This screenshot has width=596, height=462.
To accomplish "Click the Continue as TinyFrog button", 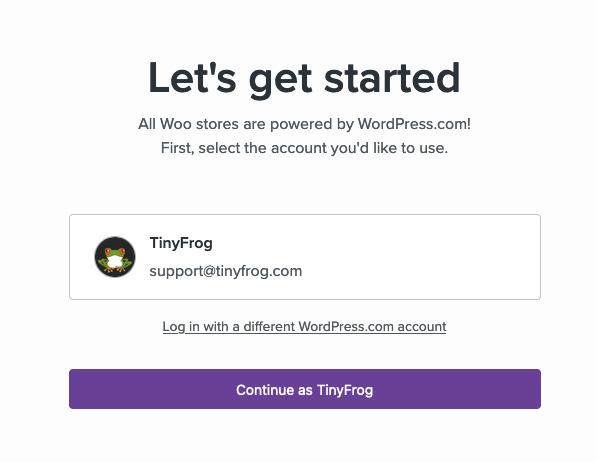I will [x=305, y=389].
